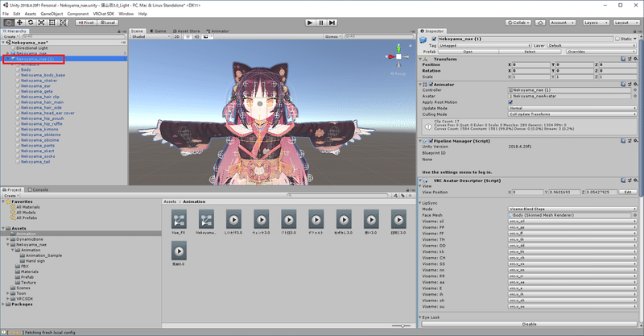Adjust the Project icon size slider

[402, 326]
